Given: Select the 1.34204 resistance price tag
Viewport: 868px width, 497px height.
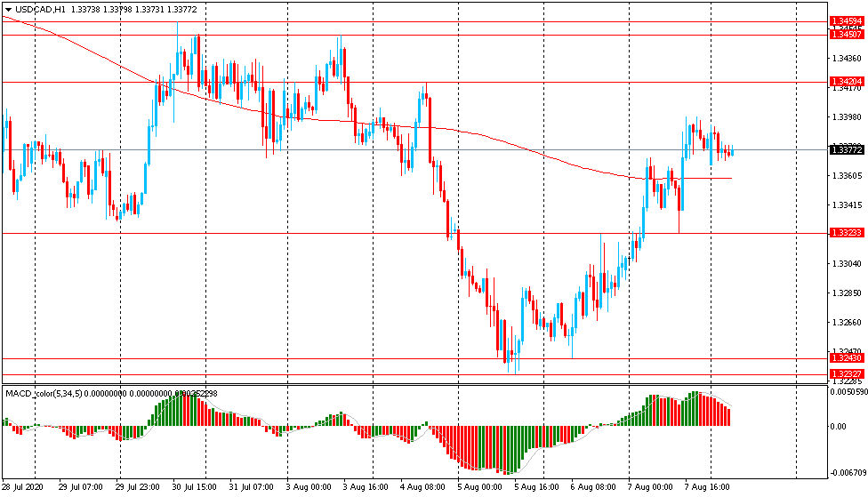Looking at the screenshot, I should point(846,81).
